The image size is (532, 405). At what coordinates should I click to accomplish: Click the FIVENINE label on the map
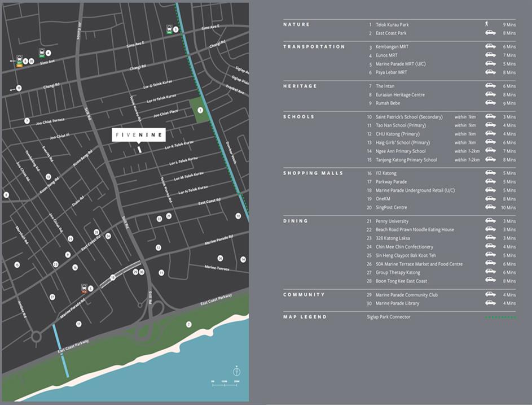tap(139, 134)
